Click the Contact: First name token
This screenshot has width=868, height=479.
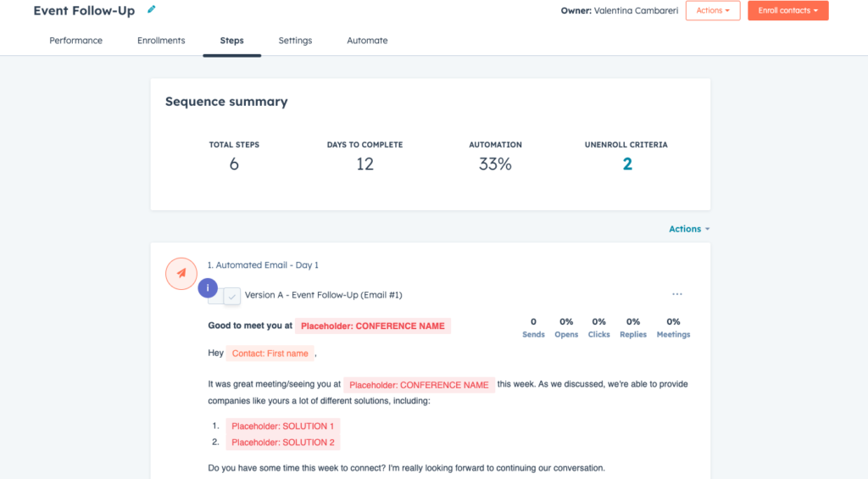tap(270, 354)
